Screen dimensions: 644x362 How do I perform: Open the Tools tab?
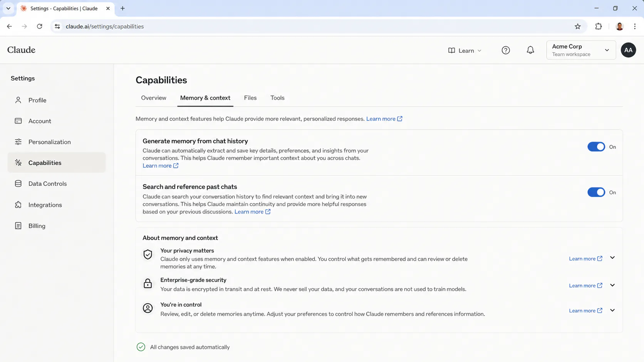(x=277, y=98)
